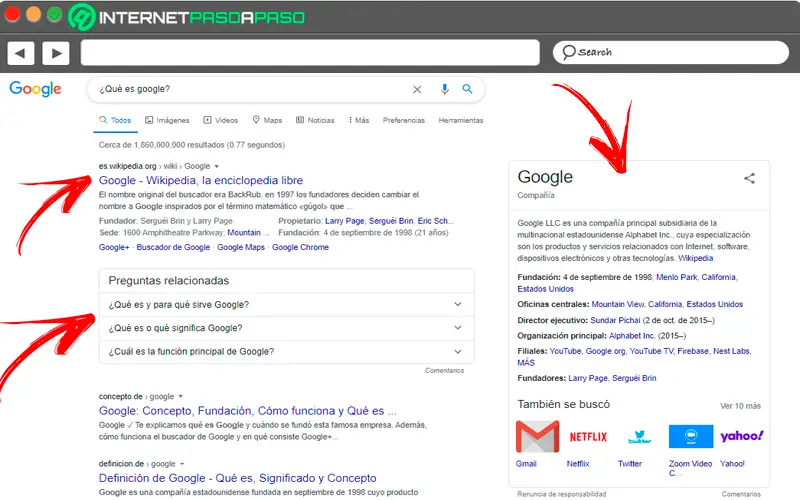Screen dimensions: 800x500
Task: Open dropdown arrow next to concepto.de result
Action: tap(181, 396)
